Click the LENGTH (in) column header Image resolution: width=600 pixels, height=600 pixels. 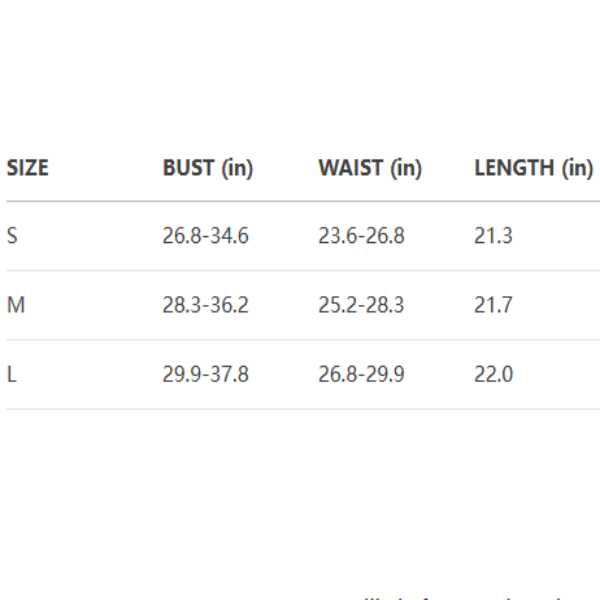pyautogui.click(x=533, y=168)
